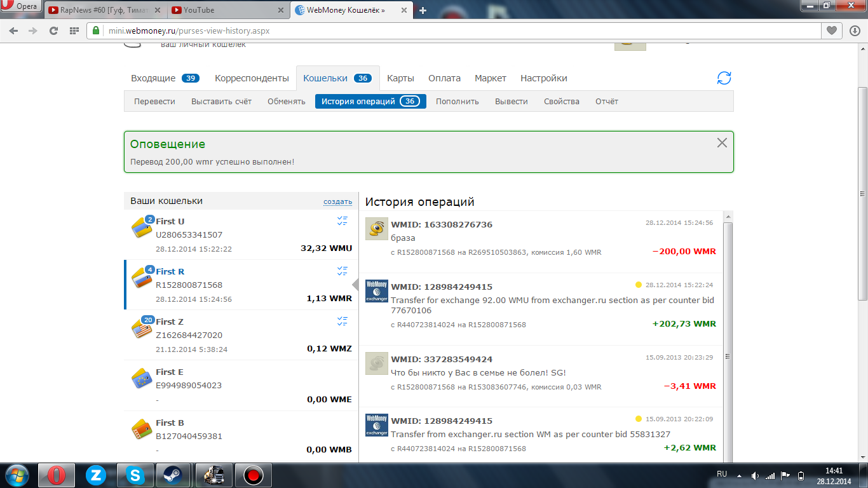Viewport: 868px width, 488px height.
Task: Open checklist icon for First U wallet
Action: pos(342,220)
